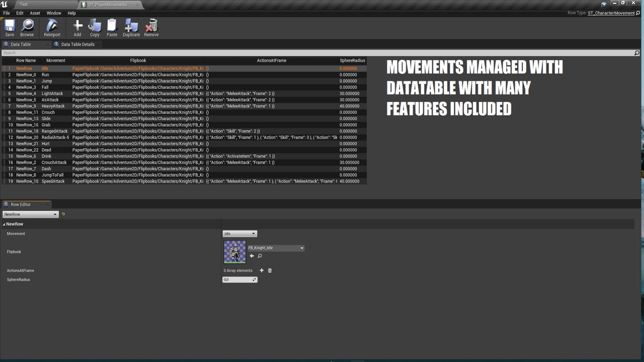644x362 pixels.
Task: Open the ST_CharacterMovement row type link
Action: (611, 13)
